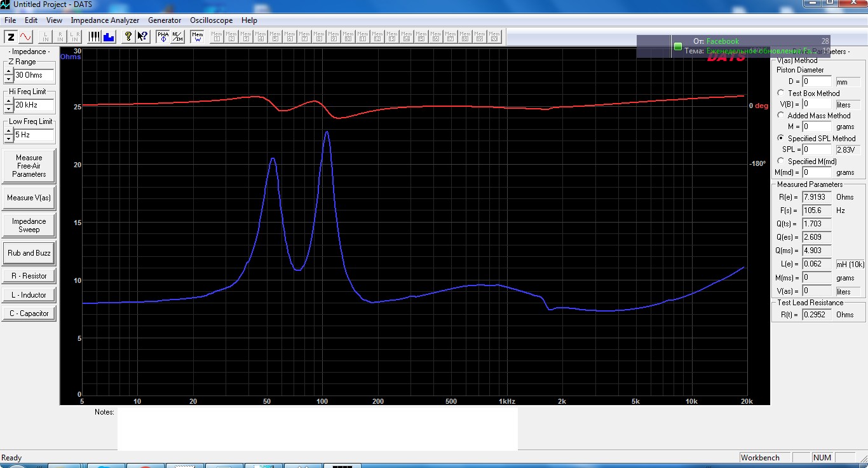This screenshot has height=468, width=868.
Task: Lower Hi Freq Limit with down arrow
Action: tap(8, 109)
